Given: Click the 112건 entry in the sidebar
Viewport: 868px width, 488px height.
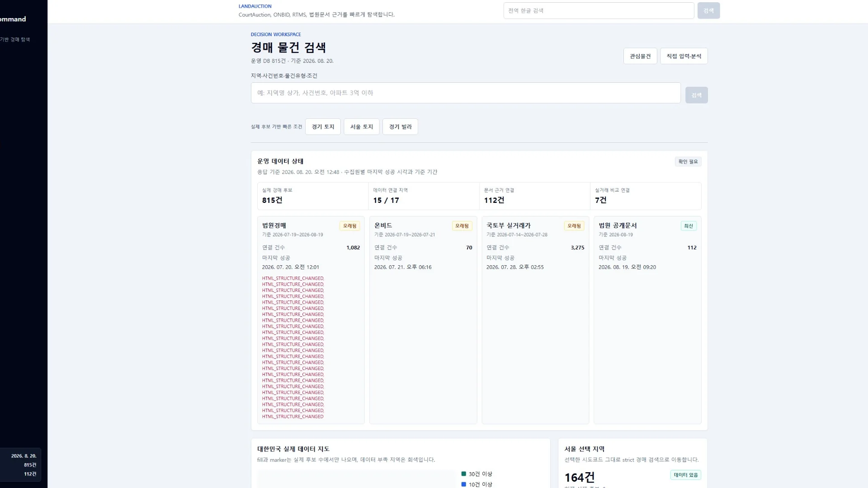Looking at the screenshot, I should point(30,474).
